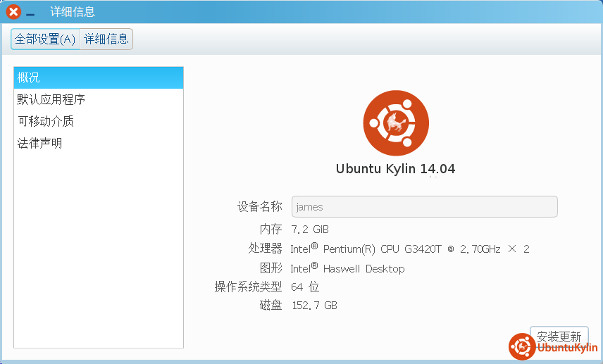
Task: Click the Intel Haswell Desktop graphics text
Action: (347, 268)
